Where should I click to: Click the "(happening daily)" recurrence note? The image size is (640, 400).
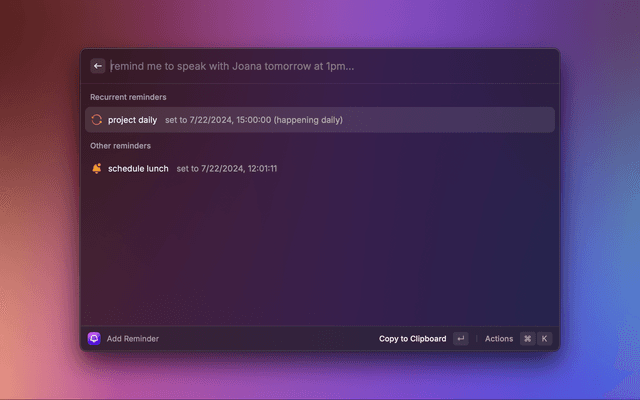(x=308, y=120)
